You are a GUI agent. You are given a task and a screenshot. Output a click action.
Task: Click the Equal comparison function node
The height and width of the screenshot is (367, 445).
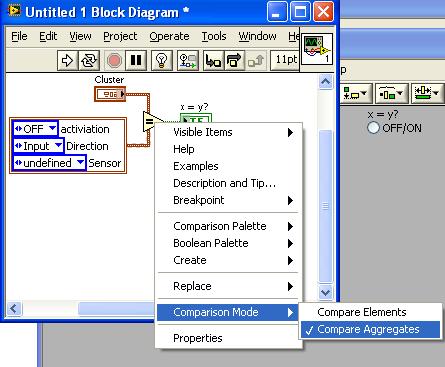click(152, 121)
